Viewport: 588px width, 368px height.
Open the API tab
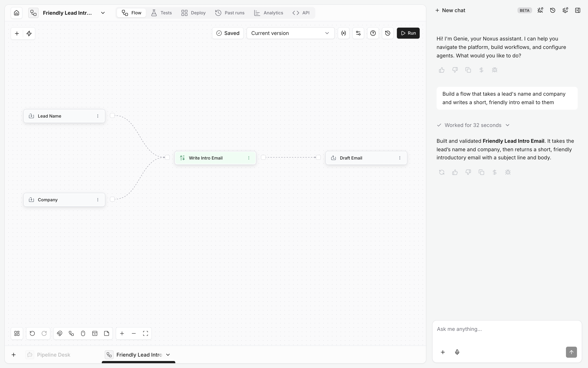[x=301, y=13]
